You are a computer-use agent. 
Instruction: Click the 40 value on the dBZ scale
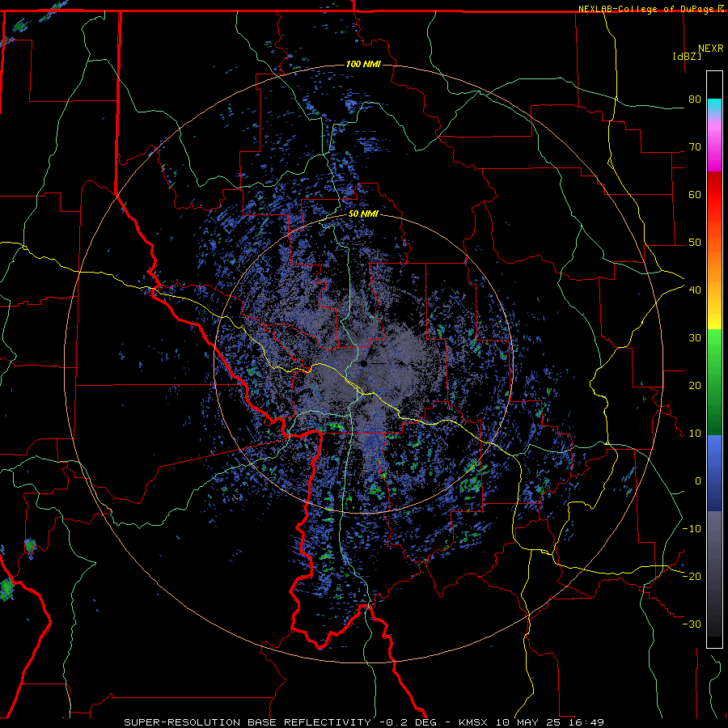695,290
